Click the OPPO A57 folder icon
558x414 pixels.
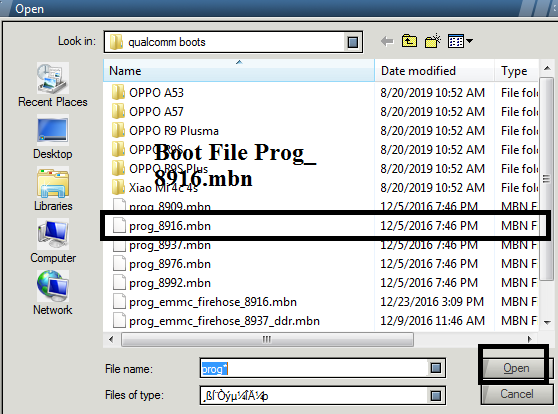(x=118, y=111)
